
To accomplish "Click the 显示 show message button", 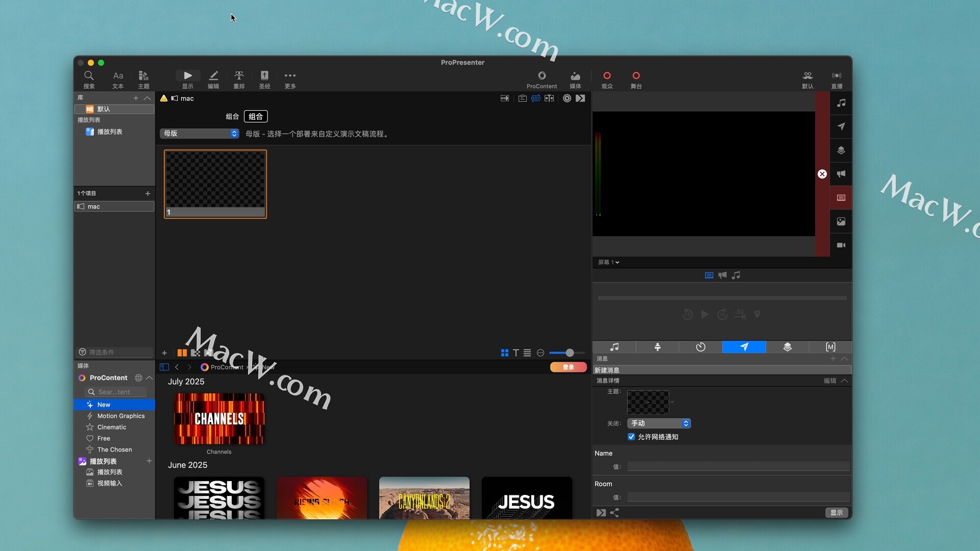I will pos(836,513).
